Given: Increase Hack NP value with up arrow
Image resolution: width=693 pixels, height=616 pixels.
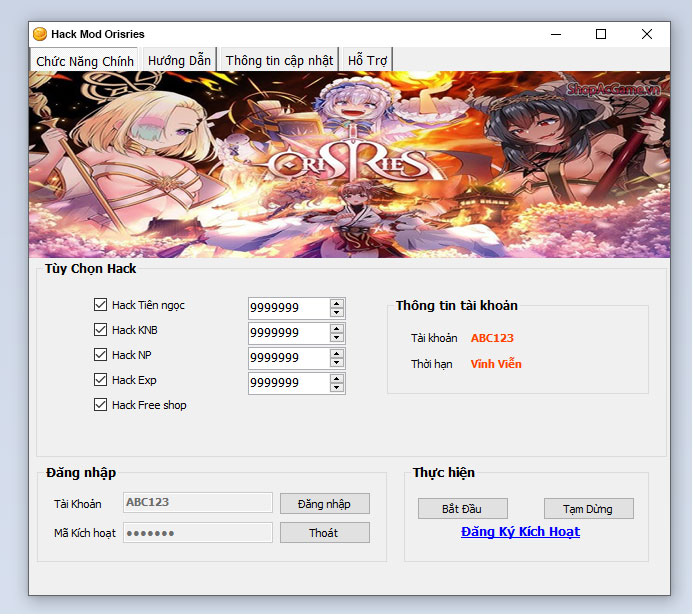Looking at the screenshot, I should point(337,354).
